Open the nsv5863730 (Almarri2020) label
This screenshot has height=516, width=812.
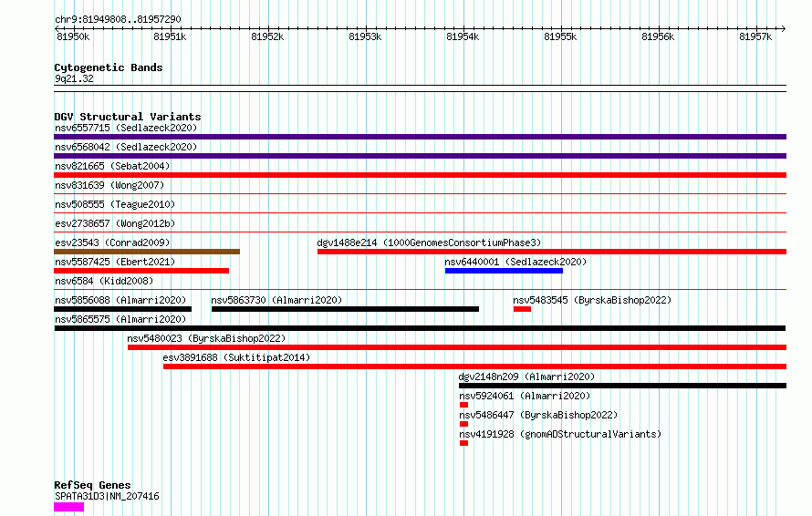pos(276,300)
